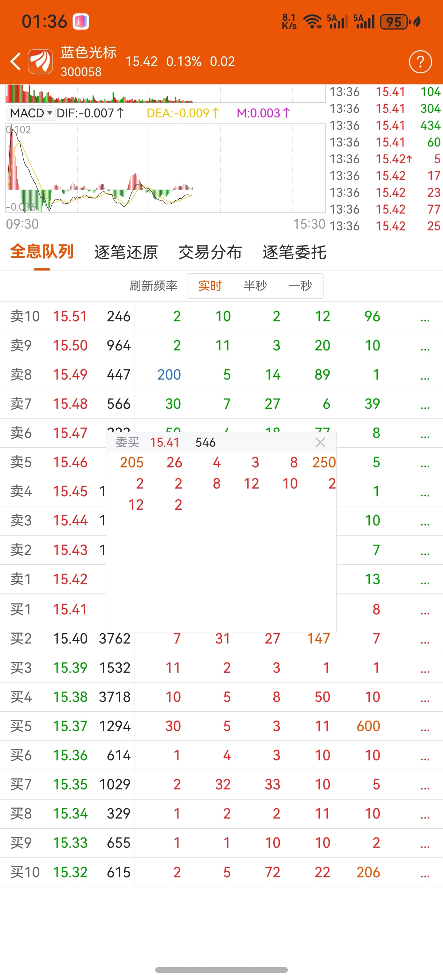Tap the stock code 300058
This screenshot has width=443, height=980.
[x=81, y=72]
